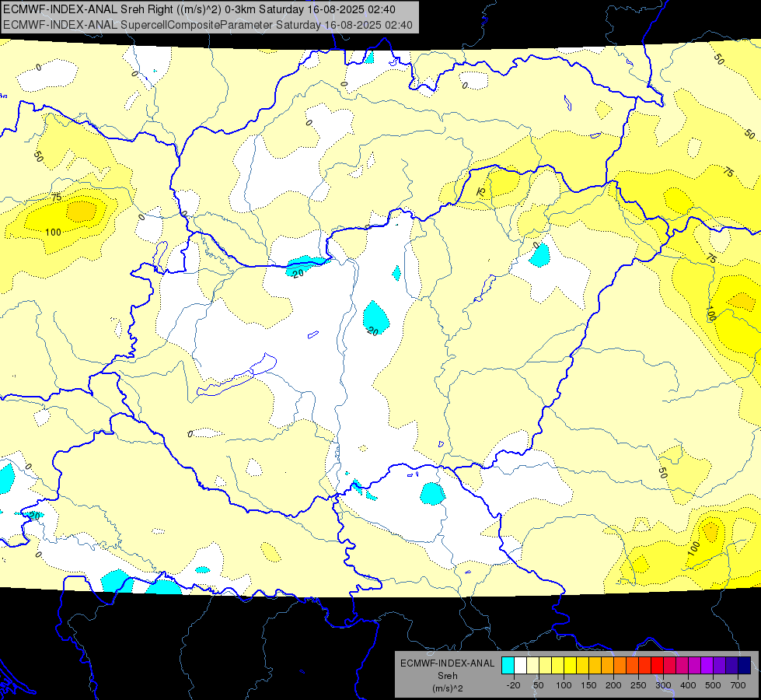Click the '-20' legend scale value
Screen dimensions: 761x700
(x=514, y=685)
